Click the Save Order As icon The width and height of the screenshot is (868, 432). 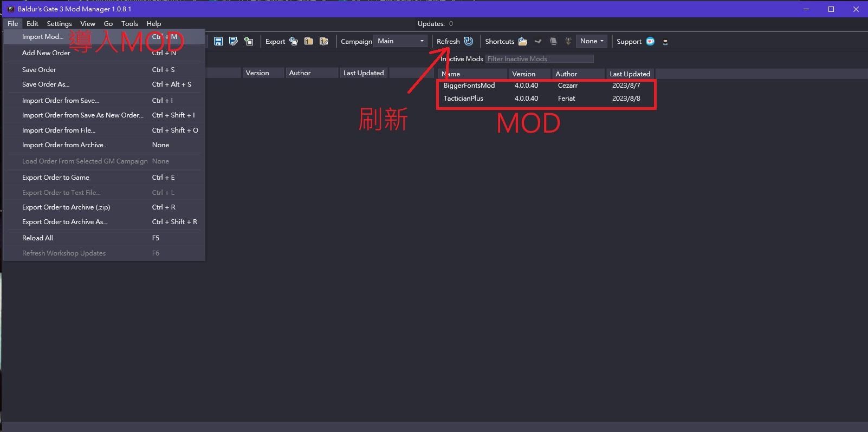pos(234,41)
